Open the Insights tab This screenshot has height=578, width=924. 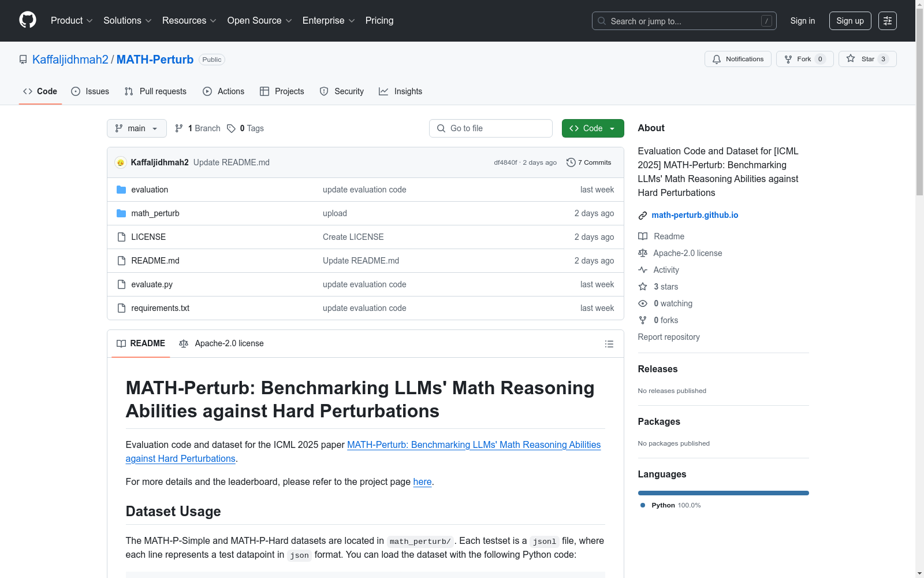point(401,91)
